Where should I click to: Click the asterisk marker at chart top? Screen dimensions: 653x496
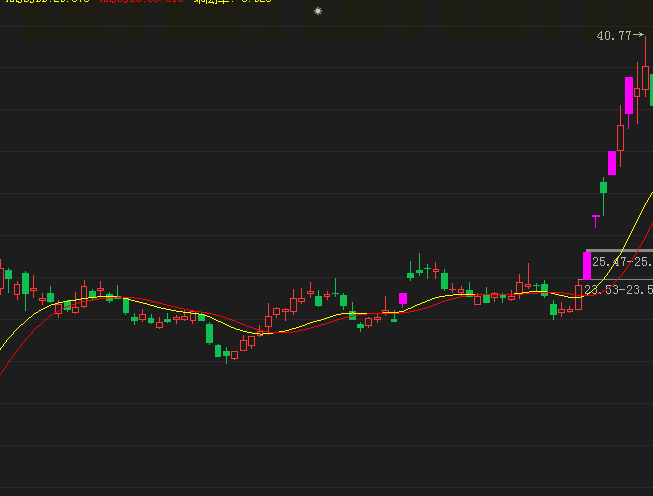coord(318,11)
